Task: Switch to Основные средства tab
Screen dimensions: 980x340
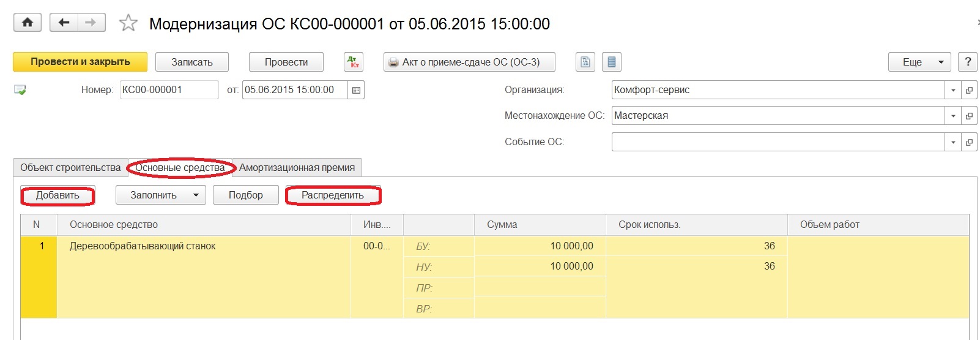Action: (180, 167)
